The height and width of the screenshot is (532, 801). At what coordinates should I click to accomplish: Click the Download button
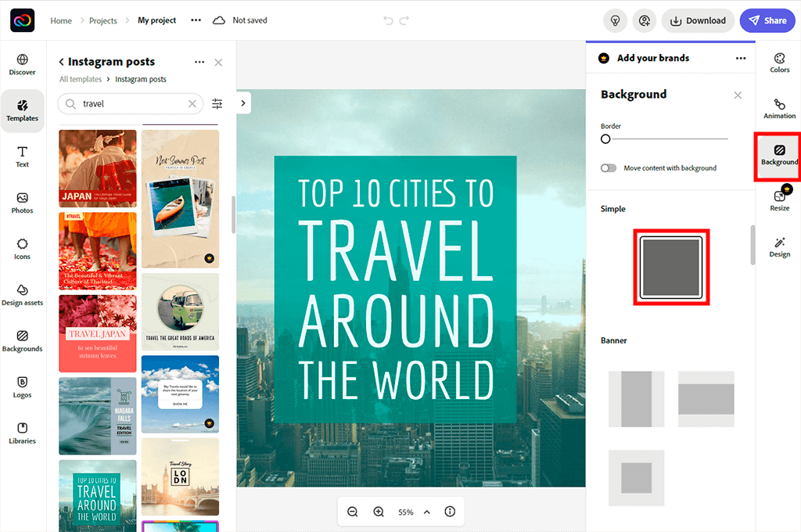coord(698,20)
